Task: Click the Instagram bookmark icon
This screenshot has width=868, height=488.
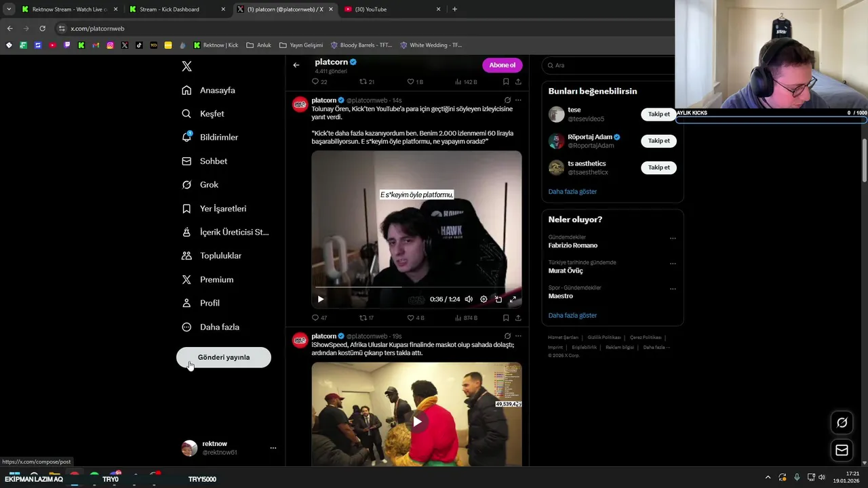Action: (110, 45)
